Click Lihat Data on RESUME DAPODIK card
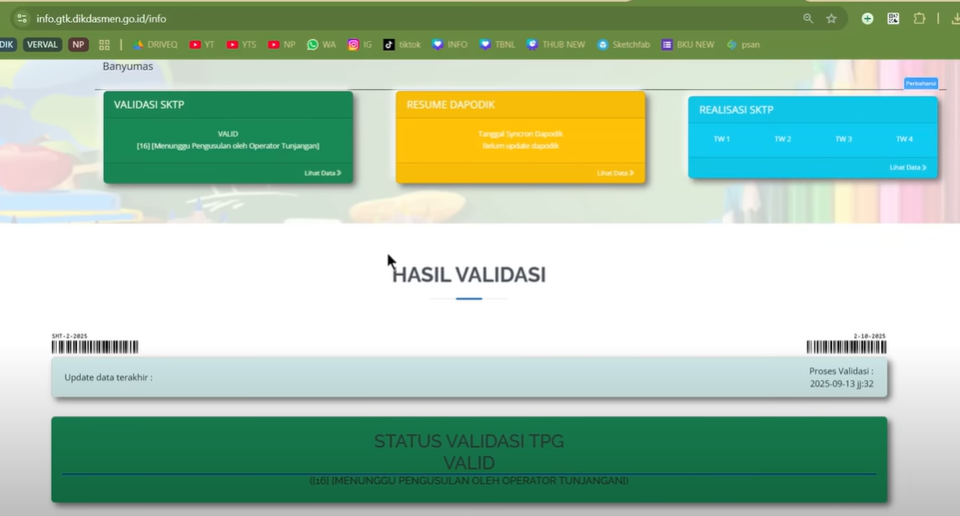This screenshot has height=516, width=960. click(615, 173)
